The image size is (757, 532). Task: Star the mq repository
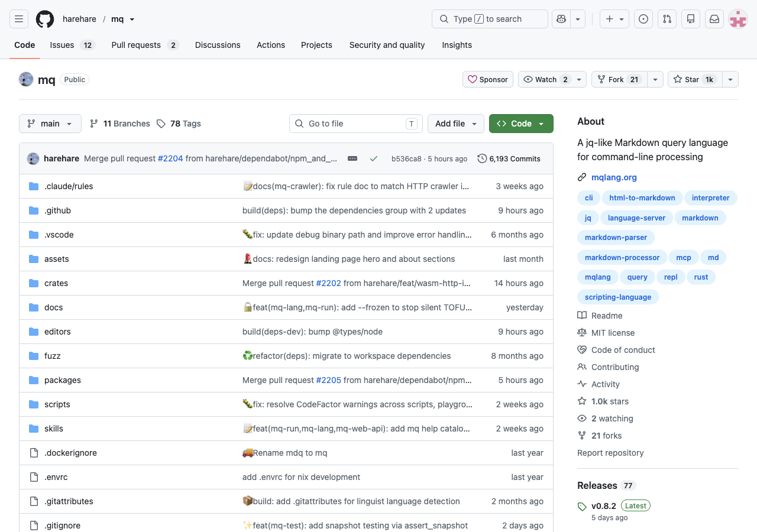[695, 79]
